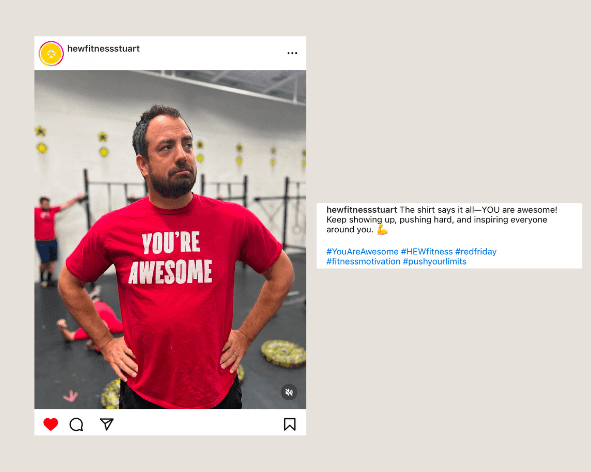591x472 pixels.
Task: Open hewfitnessstuart username in the caption
Action: point(361,210)
